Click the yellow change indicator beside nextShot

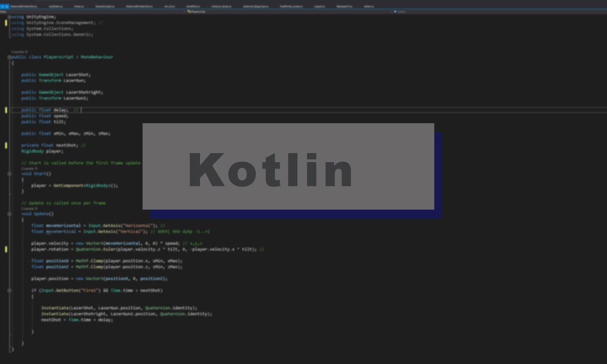tap(5, 145)
